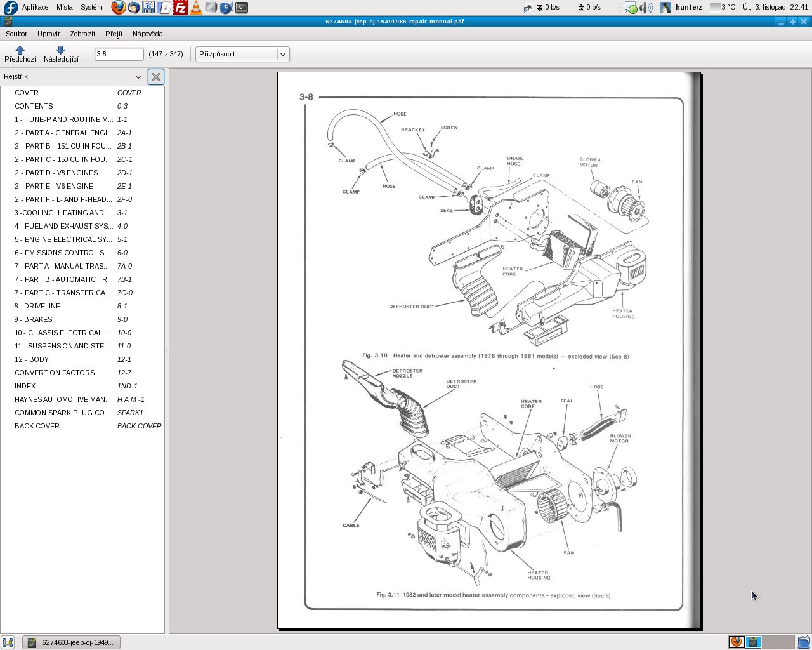The width and height of the screenshot is (812, 650).
Task: Launch FileZilla from the panel
Action: click(x=181, y=8)
